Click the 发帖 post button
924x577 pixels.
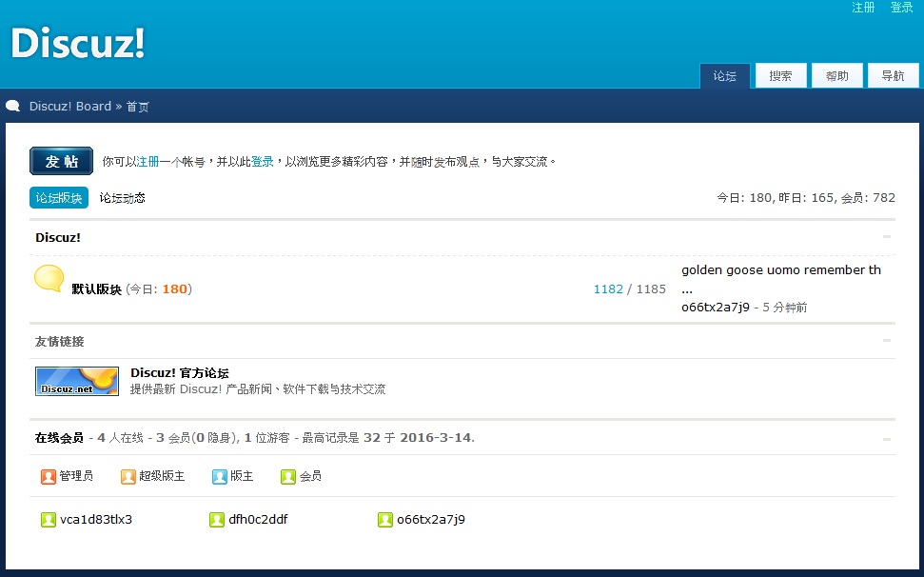point(61,161)
